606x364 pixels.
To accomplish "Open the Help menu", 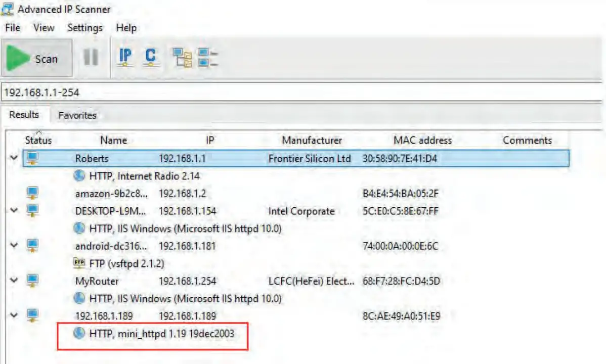I will tap(126, 28).
